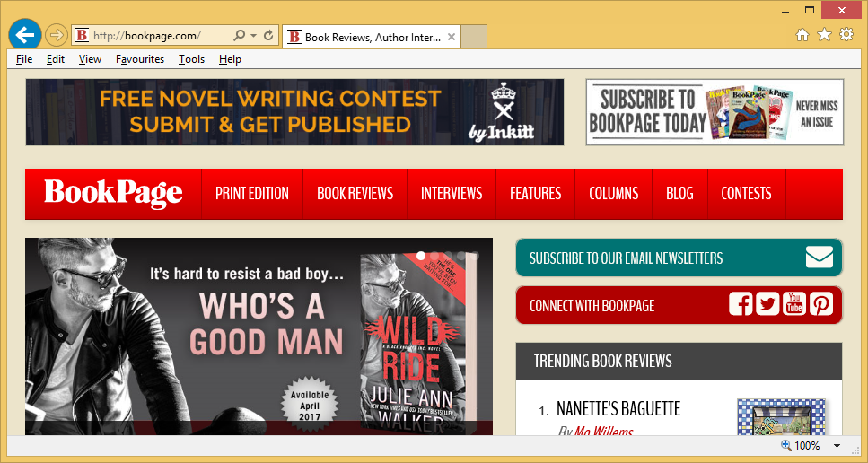Open a new blank tab

(x=474, y=37)
